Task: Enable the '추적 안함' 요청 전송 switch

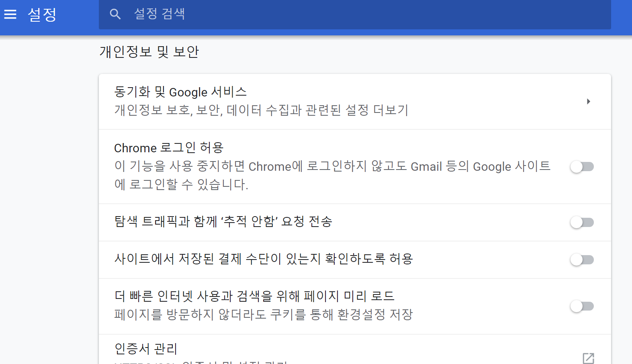Action: point(582,223)
